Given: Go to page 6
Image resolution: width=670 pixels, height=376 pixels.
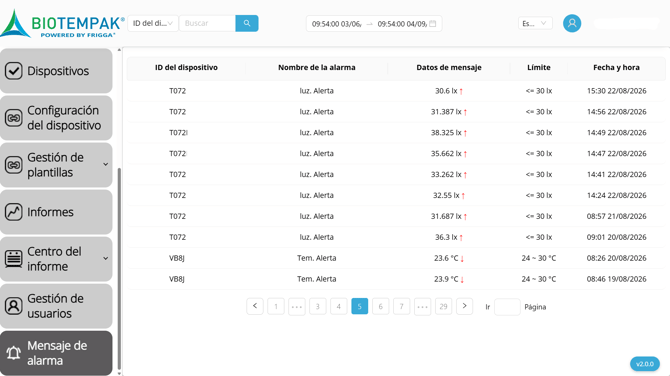Looking at the screenshot, I should tap(380, 306).
